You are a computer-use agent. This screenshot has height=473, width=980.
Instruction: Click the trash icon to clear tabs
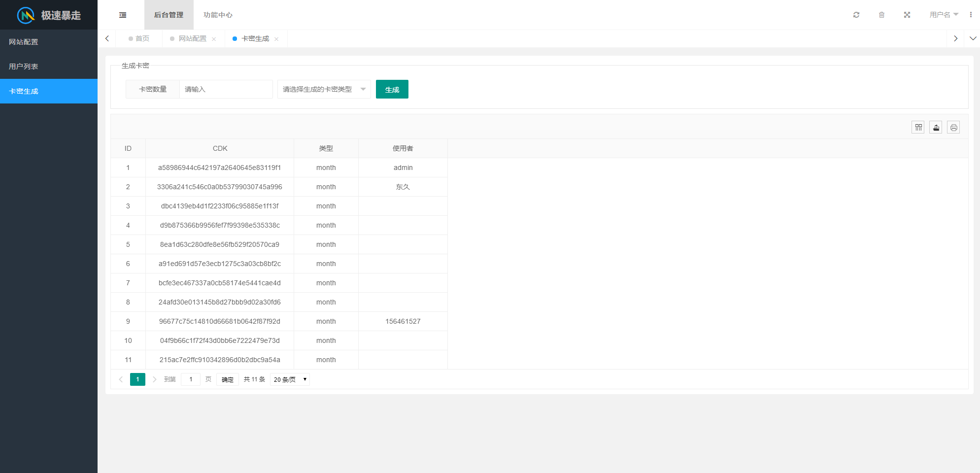click(882, 15)
